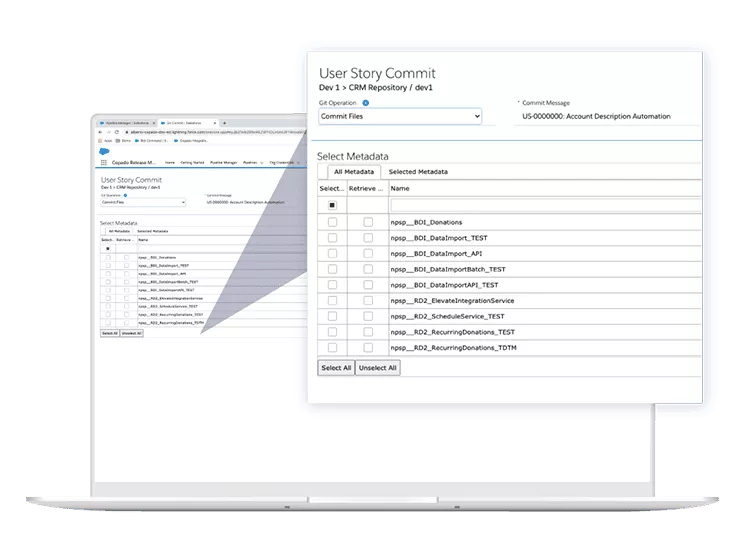The width and height of the screenshot is (745, 544).
Task: Click the Unselect All button in the enlarged panel
Action: coord(378,368)
